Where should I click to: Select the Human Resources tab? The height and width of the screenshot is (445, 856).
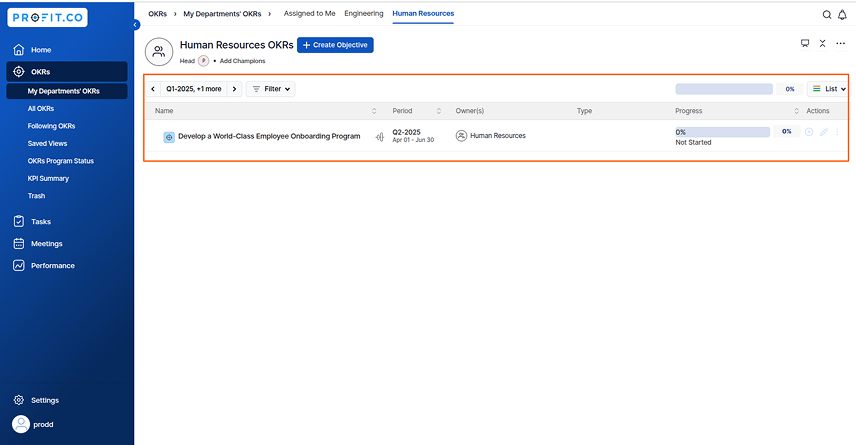coord(423,14)
